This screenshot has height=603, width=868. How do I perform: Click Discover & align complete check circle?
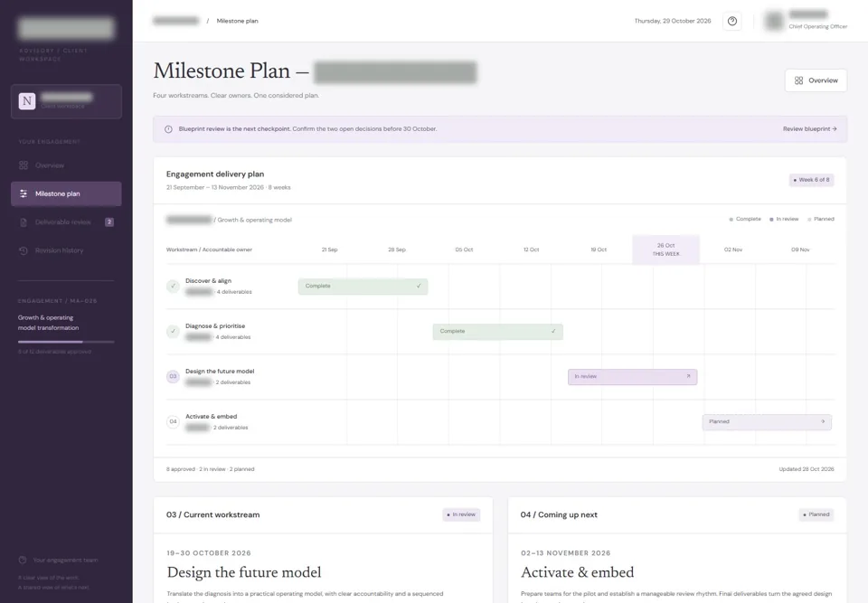coord(173,287)
